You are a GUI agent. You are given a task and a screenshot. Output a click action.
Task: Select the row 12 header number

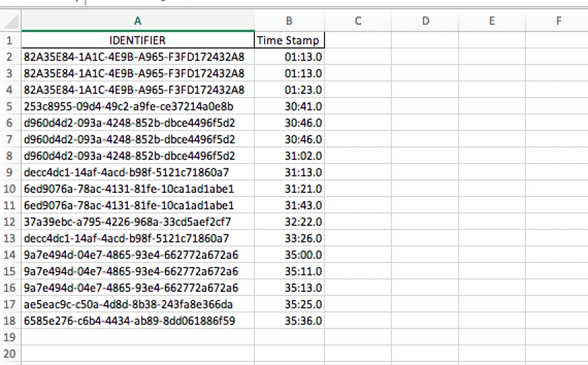pyautogui.click(x=10, y=221)
